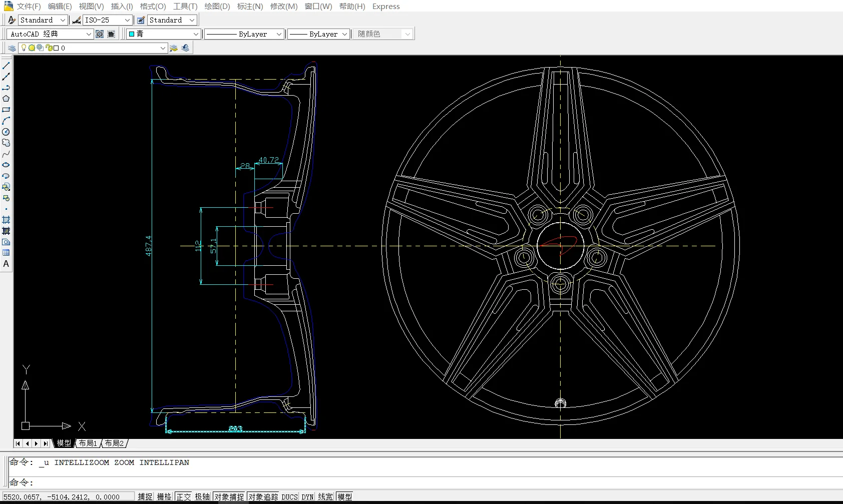Image resolution: width=843 pixels, height=504 pixels.
Task: Select the Hatch tool
Action: pos(6,220)
